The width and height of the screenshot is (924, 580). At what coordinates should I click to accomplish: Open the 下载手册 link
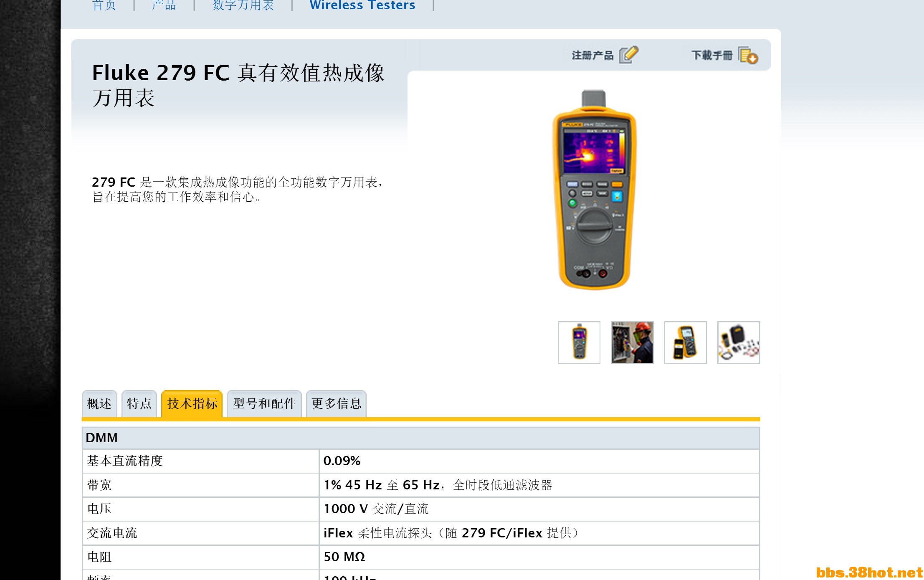click(712, 55)
